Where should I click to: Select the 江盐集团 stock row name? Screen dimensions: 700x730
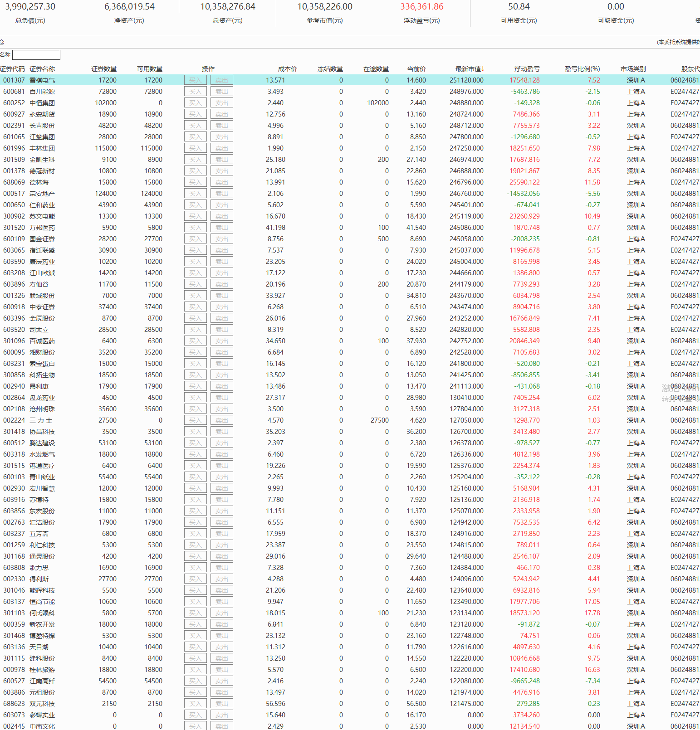point(42,137)
